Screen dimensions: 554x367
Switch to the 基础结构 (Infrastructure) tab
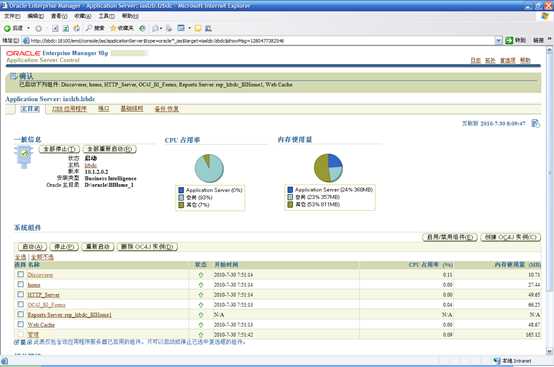pos(132,109)
